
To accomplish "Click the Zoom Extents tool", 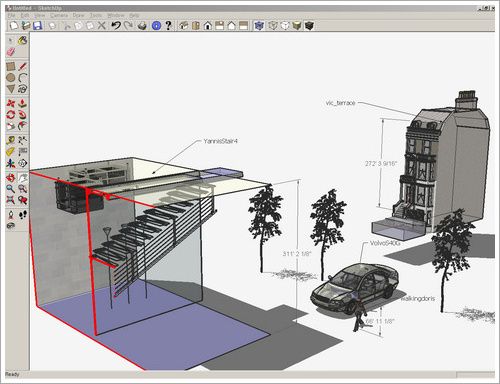I will (x=11, y=200).
